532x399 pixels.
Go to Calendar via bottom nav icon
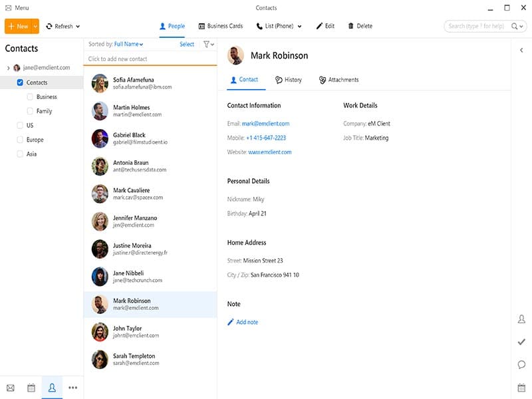coord(31,388)
